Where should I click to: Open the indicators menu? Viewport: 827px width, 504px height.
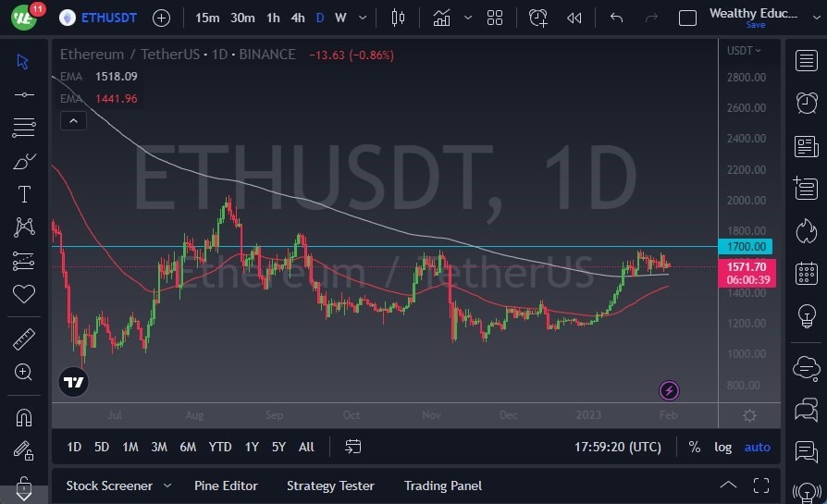click(441, 18)
